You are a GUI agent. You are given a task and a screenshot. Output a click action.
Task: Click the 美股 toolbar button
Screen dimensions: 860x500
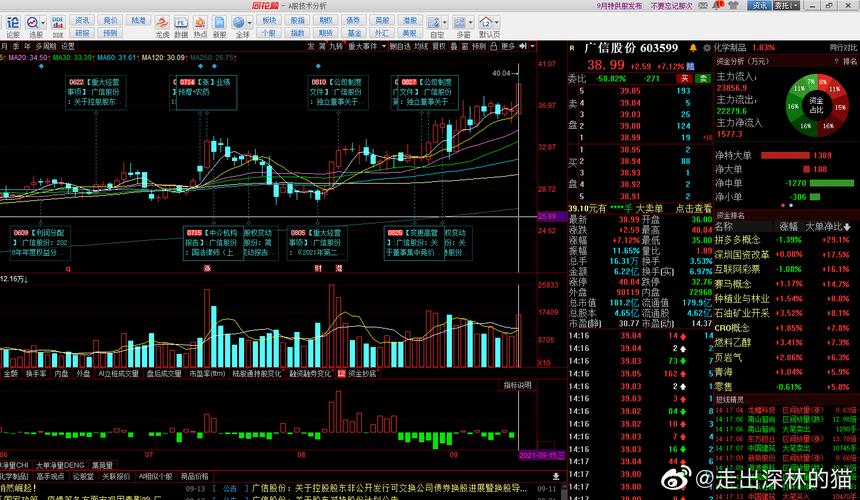[x=410, y=33]
